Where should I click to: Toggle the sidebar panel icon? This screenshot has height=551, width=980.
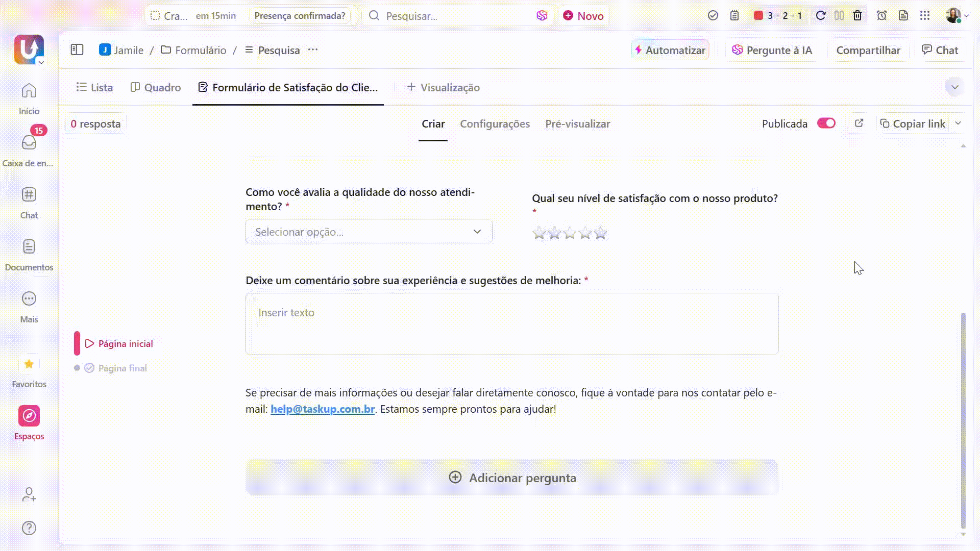77,50
